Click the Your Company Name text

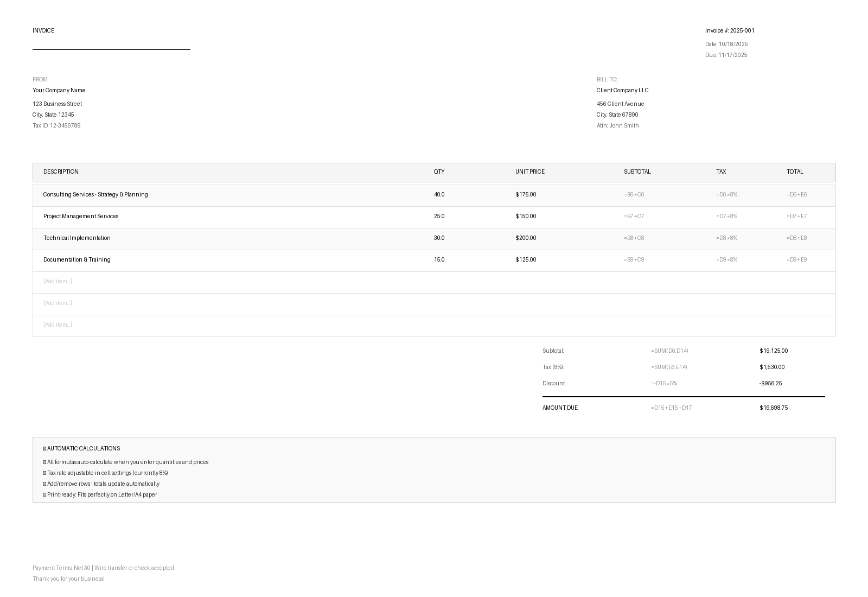coord(59,91)
